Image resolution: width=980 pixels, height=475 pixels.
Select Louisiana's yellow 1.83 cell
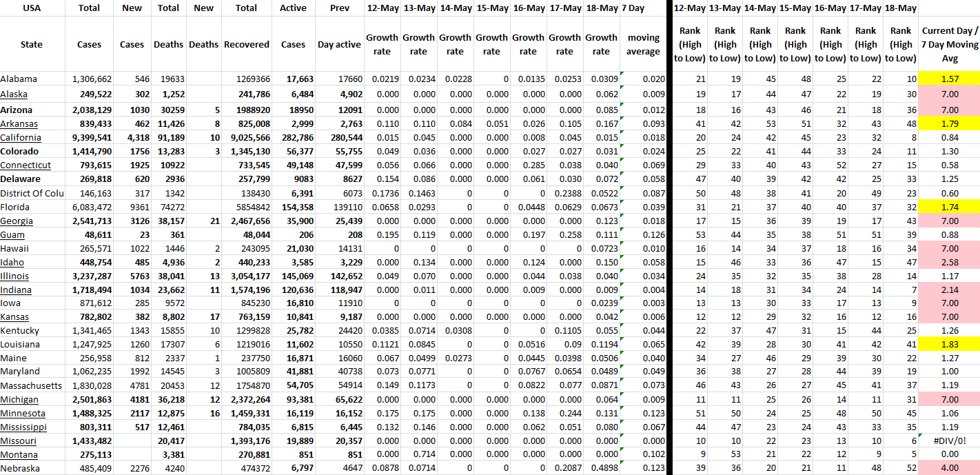pos(949,345)
